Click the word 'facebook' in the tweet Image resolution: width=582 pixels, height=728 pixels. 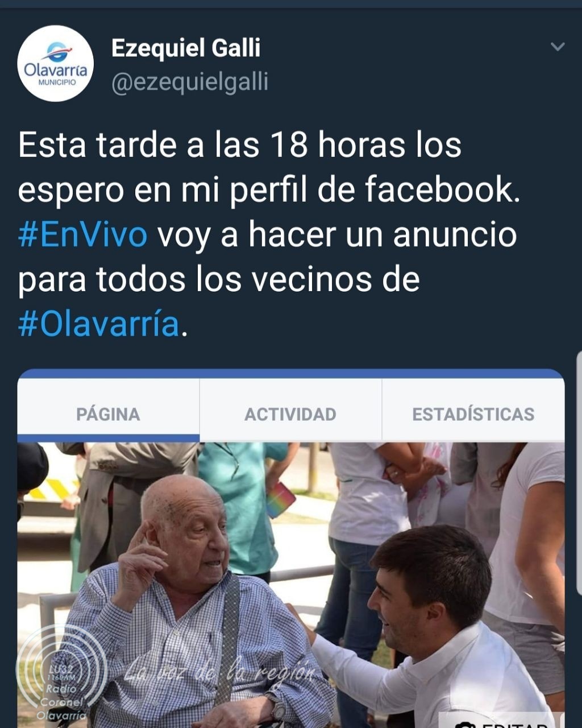(x=442, y=189)
